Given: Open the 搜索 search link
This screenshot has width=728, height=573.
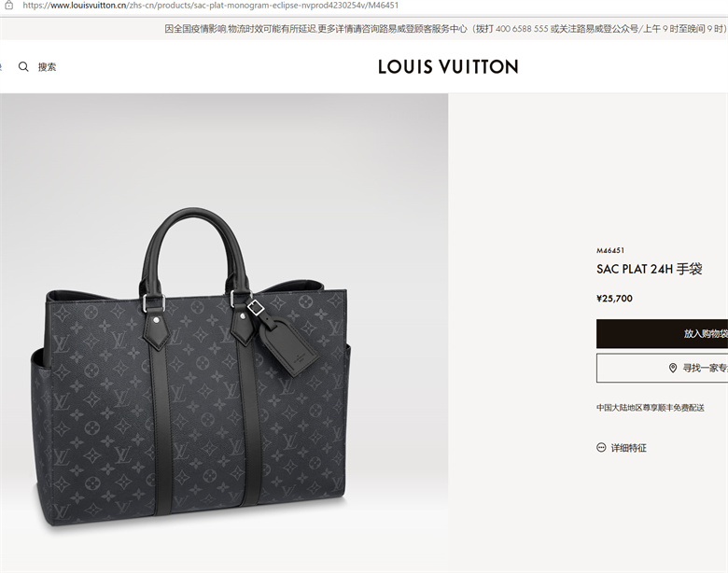Looking at the screenshot, I should click(x=47, y=67).
